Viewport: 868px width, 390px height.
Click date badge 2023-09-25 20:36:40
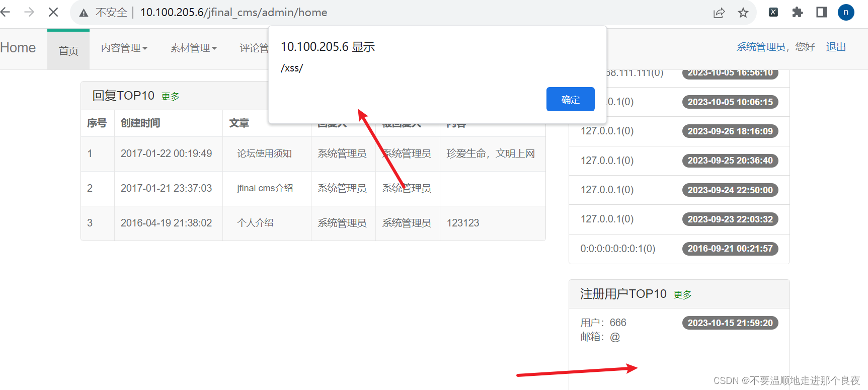point(730,161)
